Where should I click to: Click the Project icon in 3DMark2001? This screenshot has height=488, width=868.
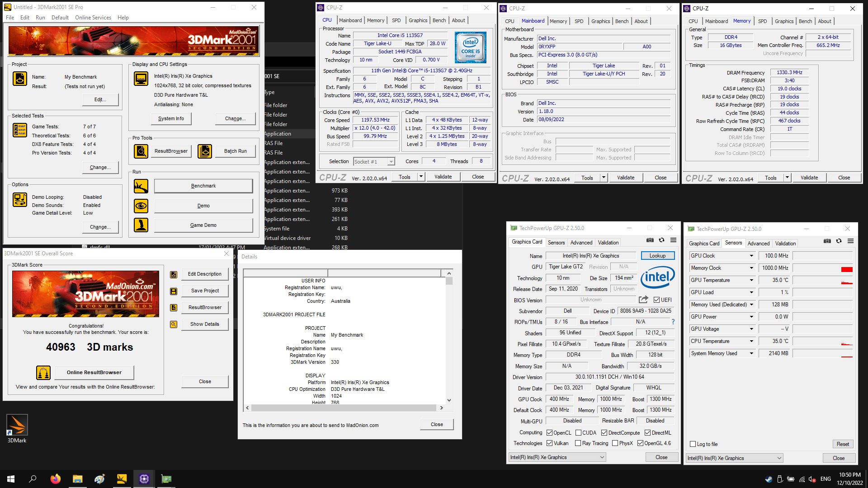[x=20, y=79]
